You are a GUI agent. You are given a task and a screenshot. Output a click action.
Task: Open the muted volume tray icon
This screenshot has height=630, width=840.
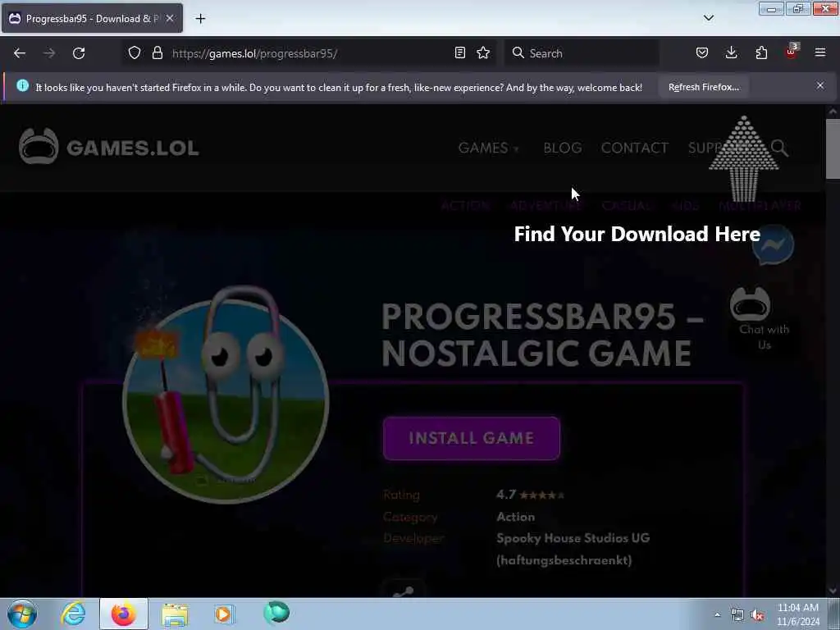[757, 615]
